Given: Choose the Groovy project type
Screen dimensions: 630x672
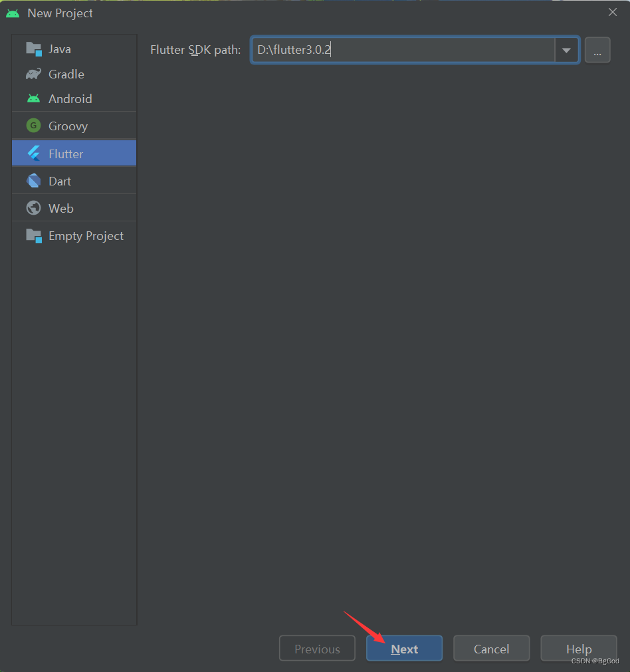Looking at the screenshot, I should (x=74, y=126).
